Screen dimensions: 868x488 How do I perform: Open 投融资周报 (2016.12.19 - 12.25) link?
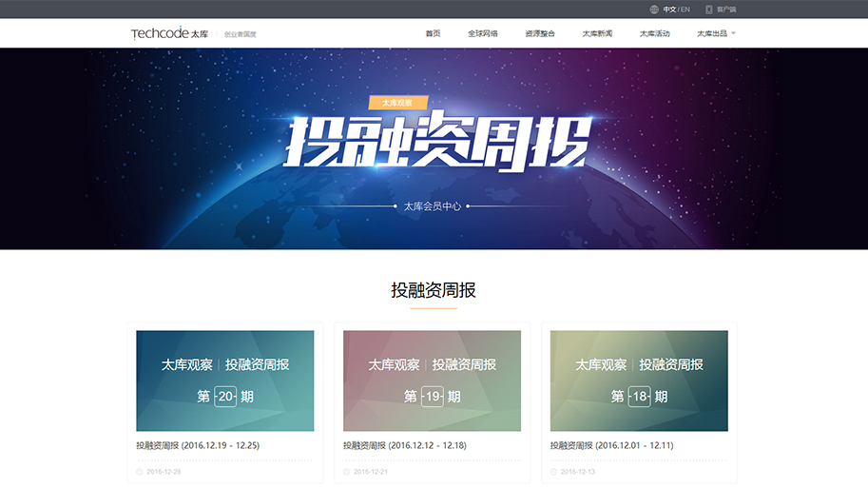pos(198,445)
